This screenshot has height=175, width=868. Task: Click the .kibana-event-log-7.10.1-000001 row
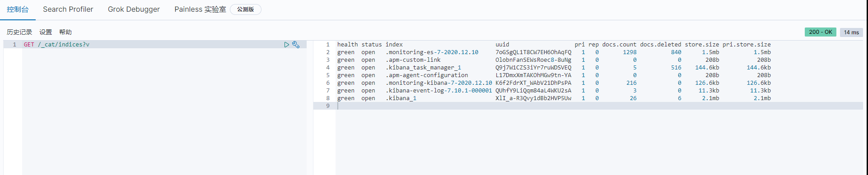[x=554, y=91]
